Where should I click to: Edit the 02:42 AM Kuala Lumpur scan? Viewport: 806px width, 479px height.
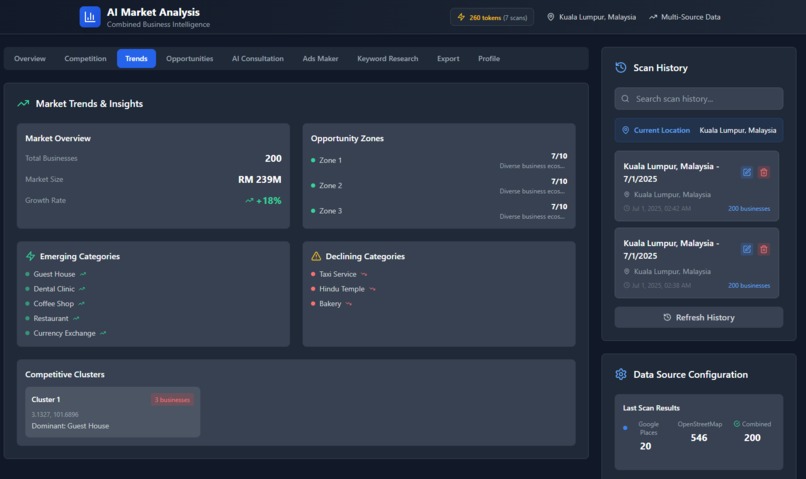[x=747, y=172]
